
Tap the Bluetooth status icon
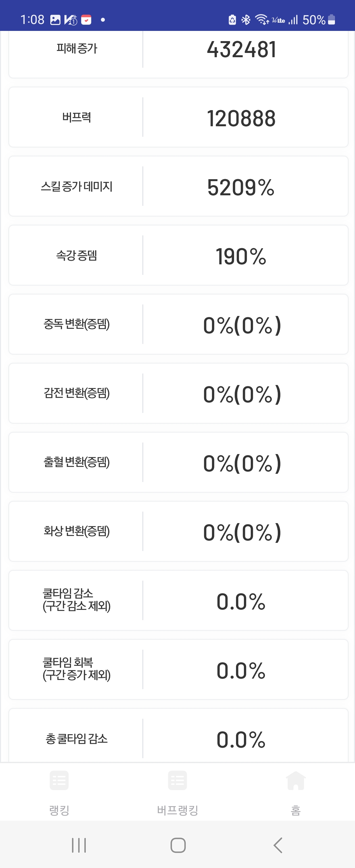coord(246,20)
